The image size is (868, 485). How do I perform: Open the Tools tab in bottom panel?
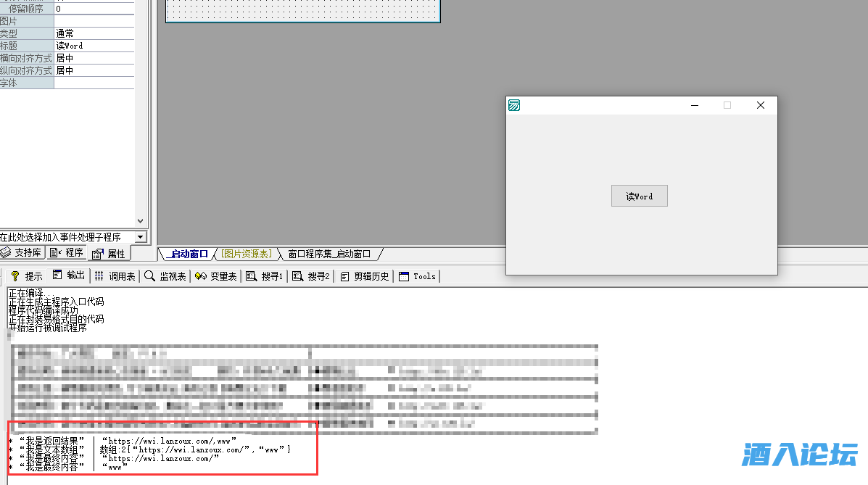pos(418,276)
